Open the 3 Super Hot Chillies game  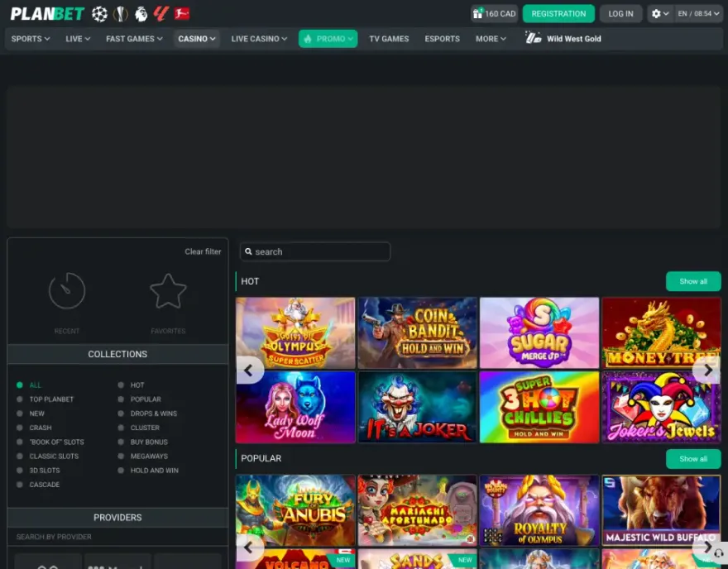tap(539, 407)
